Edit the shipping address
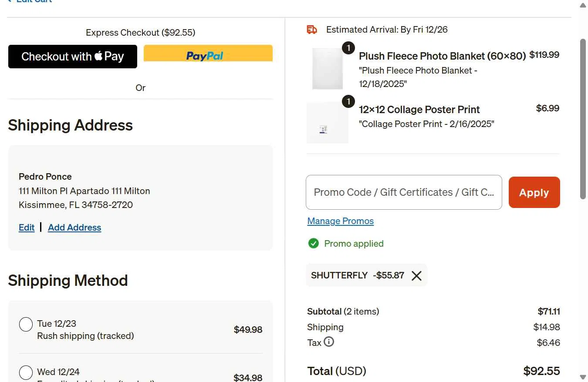The width and height of the screenshot is (588, 382). point(27,228)
